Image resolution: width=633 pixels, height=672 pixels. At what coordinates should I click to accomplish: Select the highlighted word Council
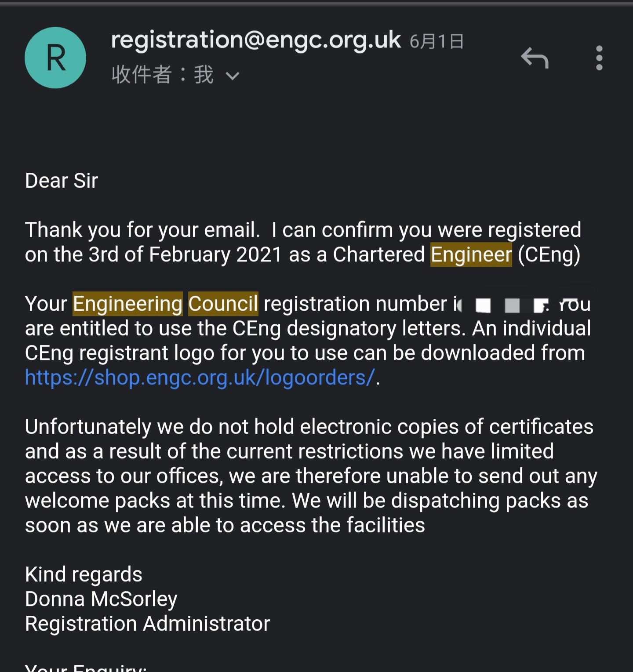click(223, 304)
